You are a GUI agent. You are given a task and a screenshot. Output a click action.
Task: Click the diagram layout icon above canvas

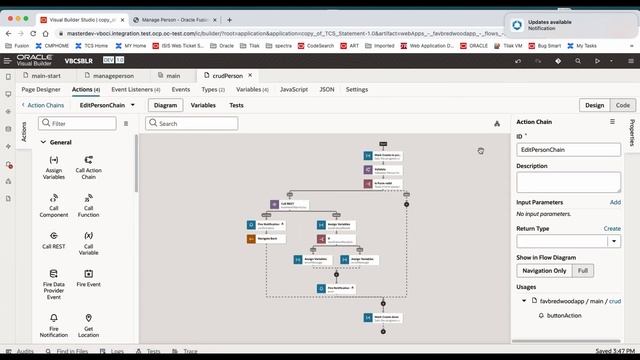pyautogui.click(x=497, y=124)
